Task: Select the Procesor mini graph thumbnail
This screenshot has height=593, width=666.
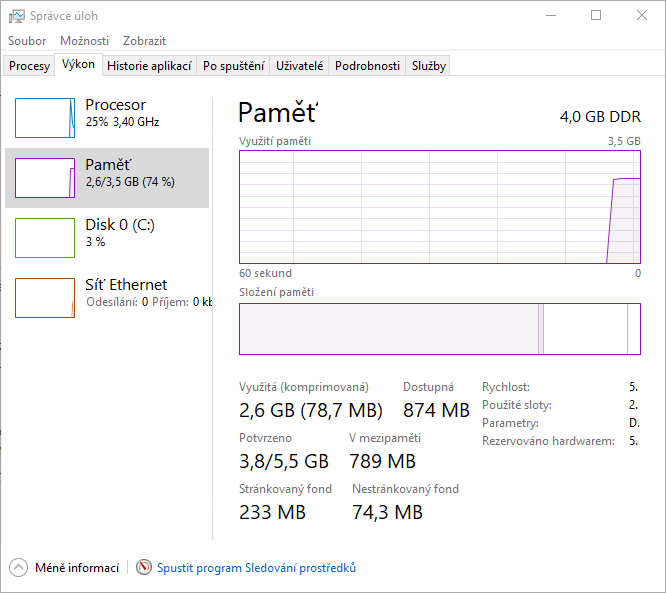Action: click(x=45, y=118)
